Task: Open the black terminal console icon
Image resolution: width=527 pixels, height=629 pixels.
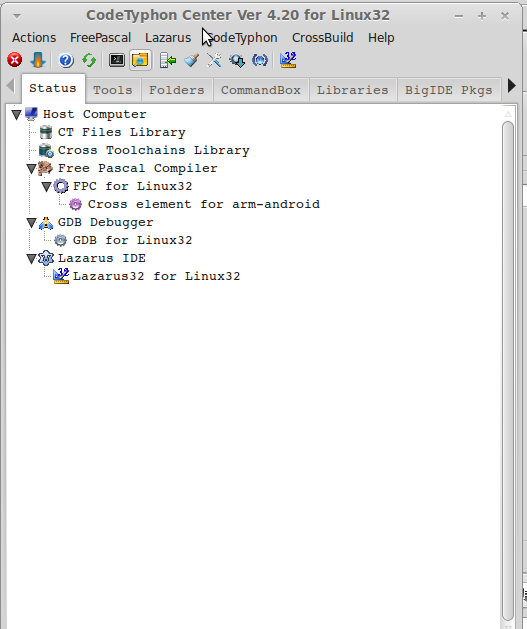Action: 117,60
